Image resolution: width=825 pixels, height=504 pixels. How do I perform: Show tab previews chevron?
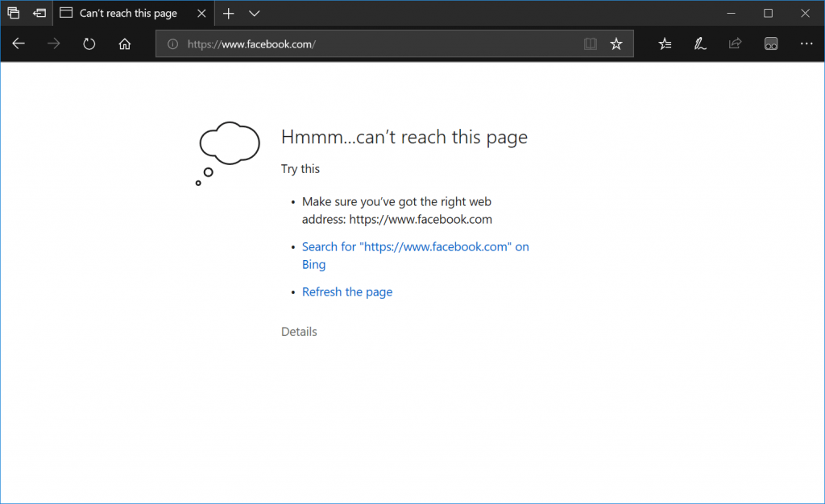tap(255, 14)
